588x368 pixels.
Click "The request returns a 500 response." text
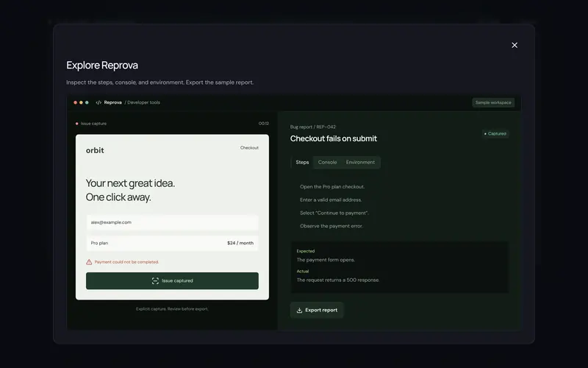tap(338, 280)
